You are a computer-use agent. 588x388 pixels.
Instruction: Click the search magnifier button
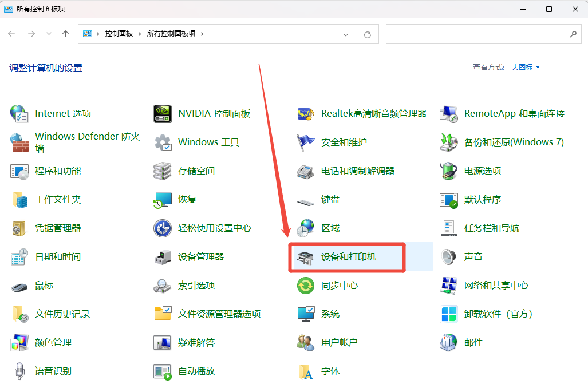point(573,34)
